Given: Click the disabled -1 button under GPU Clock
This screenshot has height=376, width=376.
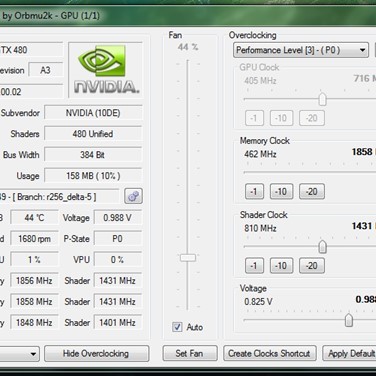Looking at the screenshot, I should coord(254,118).
